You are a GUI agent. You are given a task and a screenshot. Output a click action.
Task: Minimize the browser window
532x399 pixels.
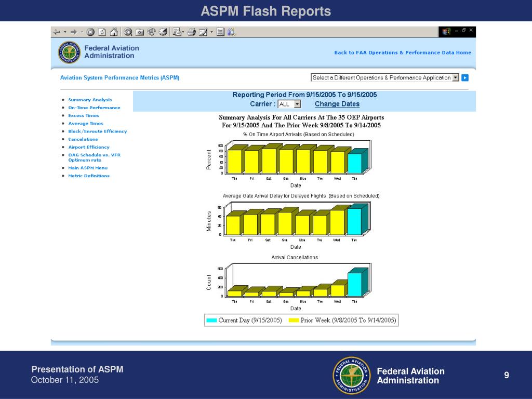[x=457, y=31]
